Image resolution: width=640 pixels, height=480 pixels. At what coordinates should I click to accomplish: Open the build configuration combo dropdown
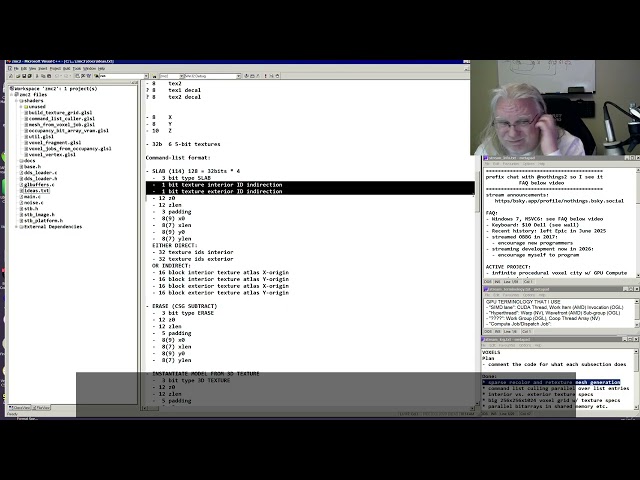(238, 76)
